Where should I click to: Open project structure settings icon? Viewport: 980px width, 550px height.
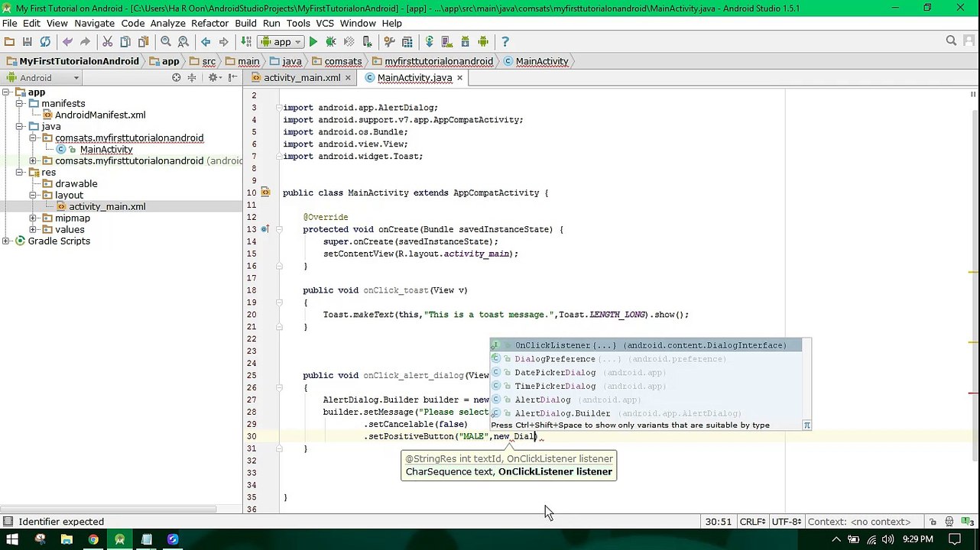click(407, 42)
